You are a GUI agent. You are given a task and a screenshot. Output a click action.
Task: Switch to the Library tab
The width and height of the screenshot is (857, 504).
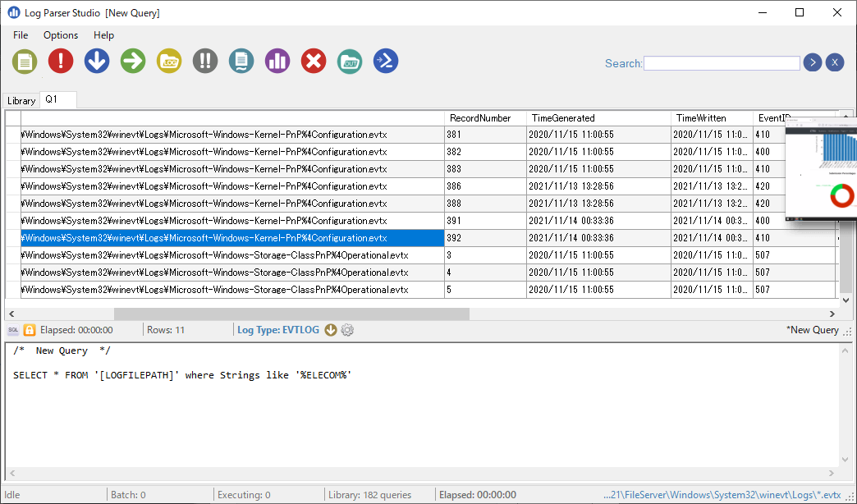pyautogui.click(x=21, y=100)
